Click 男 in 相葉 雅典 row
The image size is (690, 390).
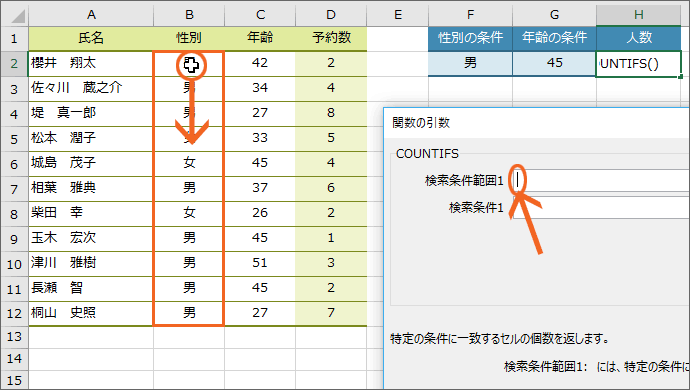(x=189, y=188)
